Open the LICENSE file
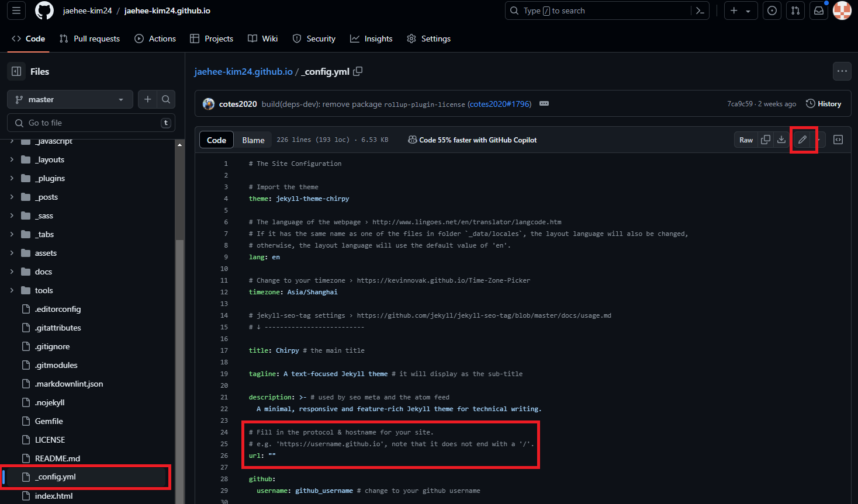The width and height of the screenshot is (858, 504). click(50, 440)
